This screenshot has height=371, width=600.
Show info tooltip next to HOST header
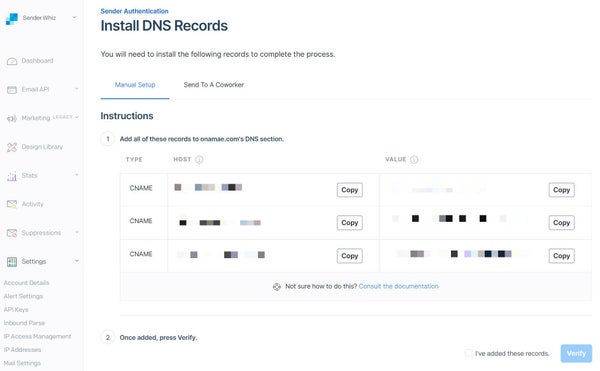[x=199, y=159]
